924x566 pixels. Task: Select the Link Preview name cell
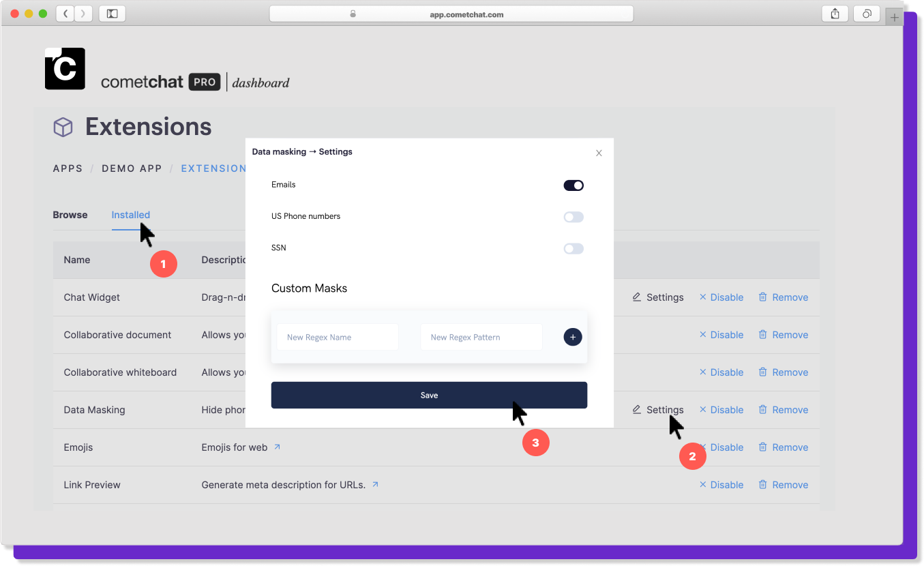[x=92, y=485]
